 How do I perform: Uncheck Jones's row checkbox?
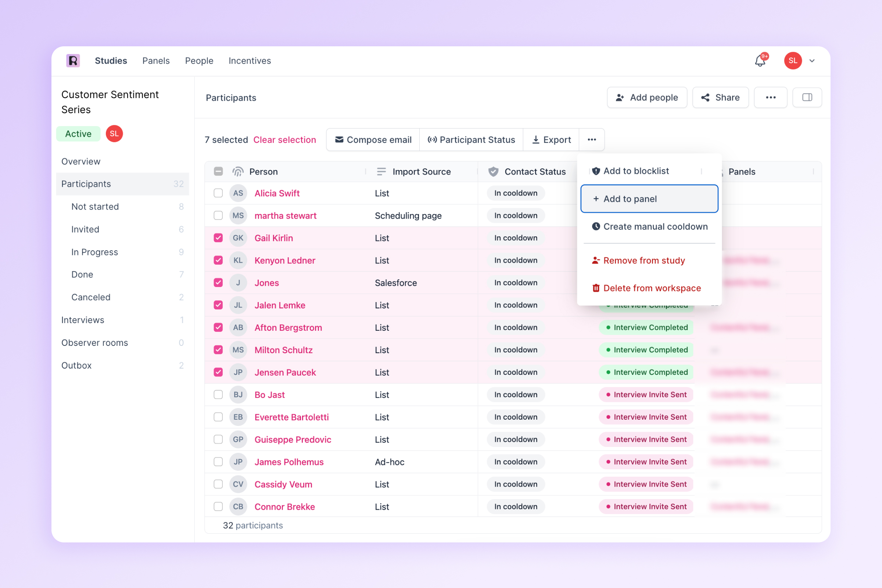[218, 283]
